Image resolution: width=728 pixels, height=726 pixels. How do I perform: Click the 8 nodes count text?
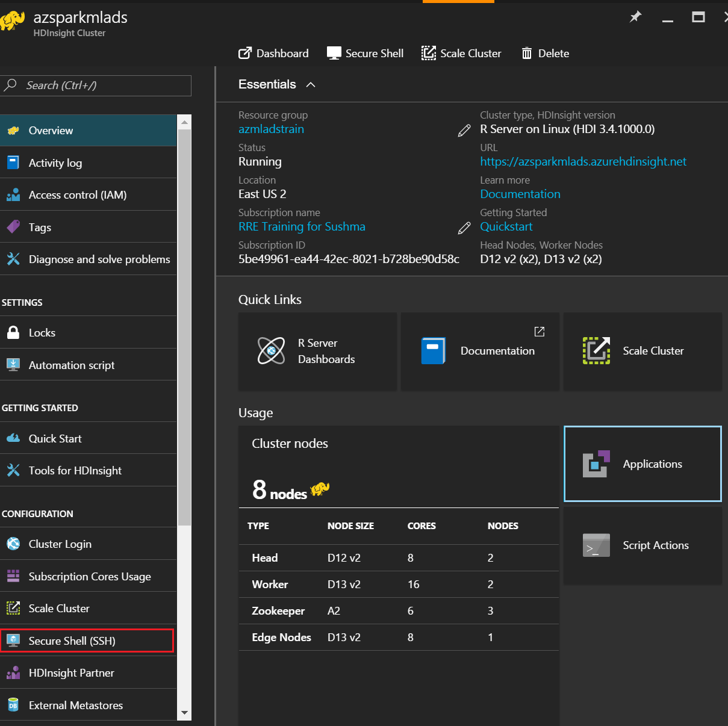280,490
